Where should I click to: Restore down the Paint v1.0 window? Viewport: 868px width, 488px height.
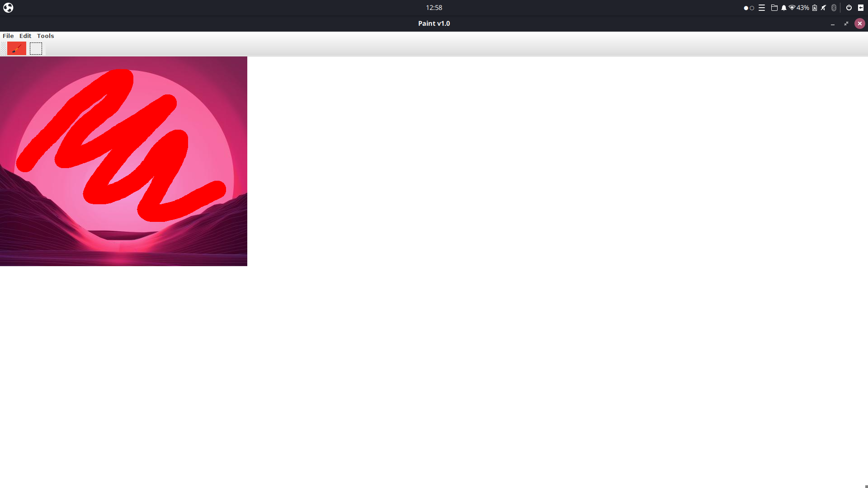point(846,23)
